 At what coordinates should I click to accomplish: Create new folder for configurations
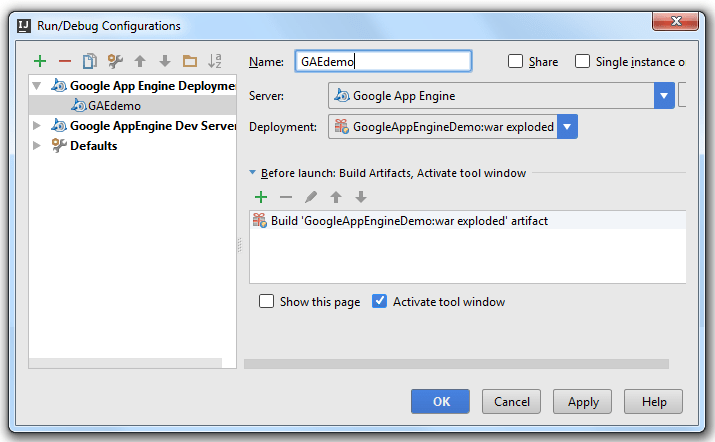[x=190, y=61]
